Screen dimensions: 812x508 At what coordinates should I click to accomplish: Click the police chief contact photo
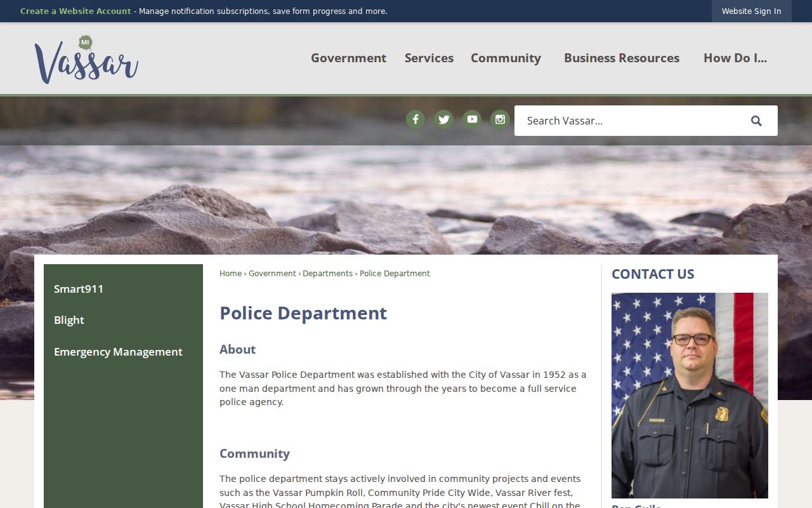click(x=690, y=396)
